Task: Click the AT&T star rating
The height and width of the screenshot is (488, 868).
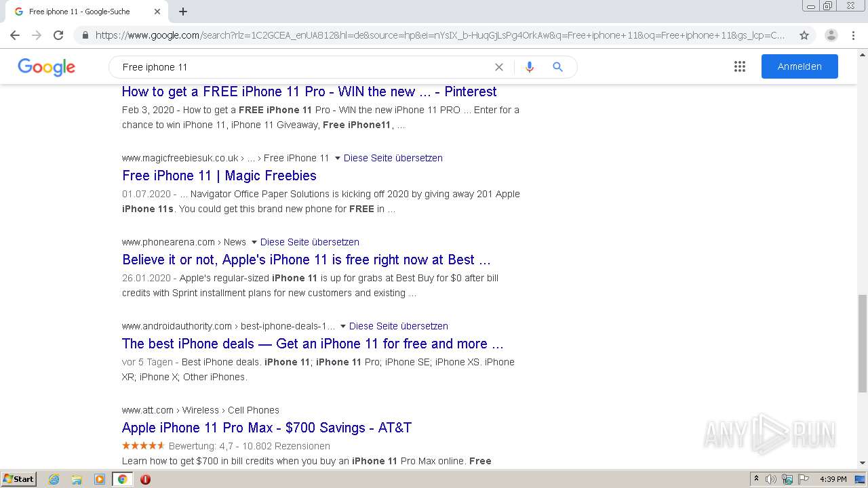Action: click(143, 445)
